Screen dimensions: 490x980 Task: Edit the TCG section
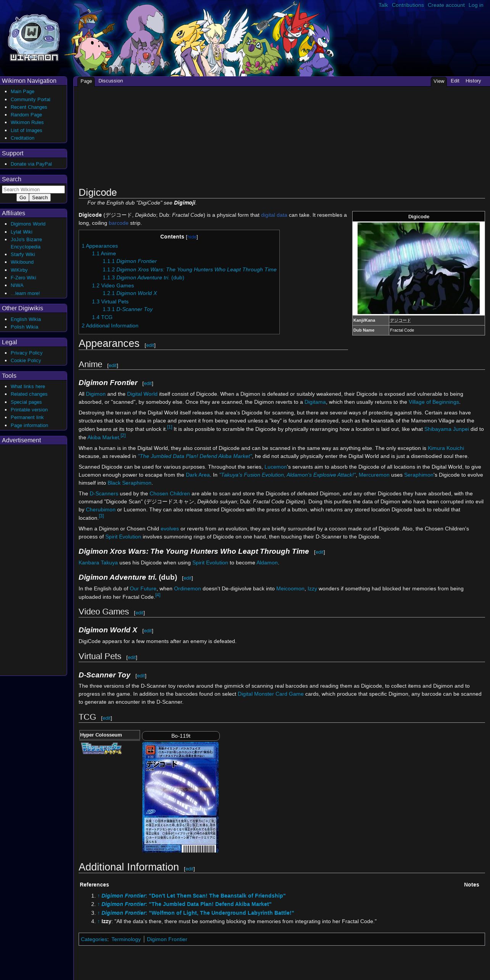click(x=106, y=718)
